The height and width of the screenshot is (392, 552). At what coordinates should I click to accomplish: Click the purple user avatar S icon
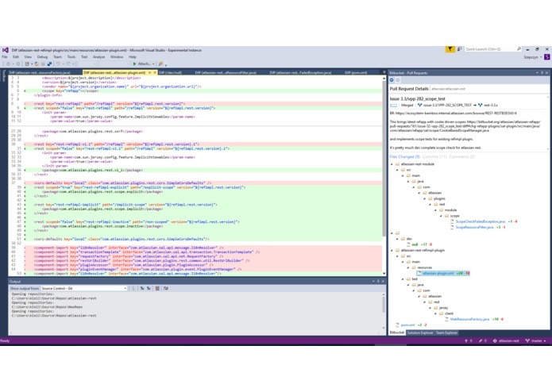(x=546, y=56)
